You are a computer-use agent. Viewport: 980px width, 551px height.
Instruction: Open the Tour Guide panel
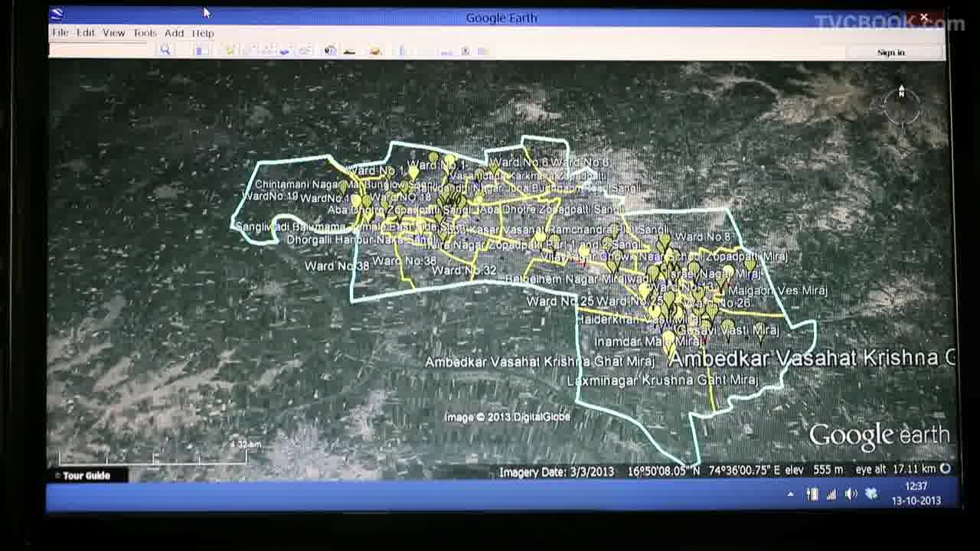click(87, 475)
